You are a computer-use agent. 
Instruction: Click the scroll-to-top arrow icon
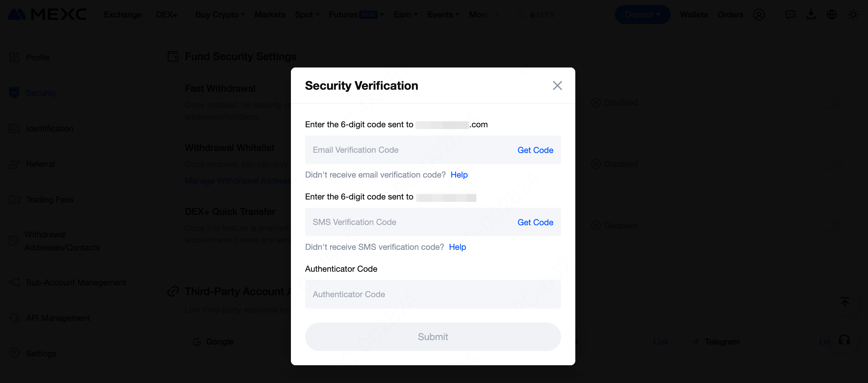(x=845, y=302)
